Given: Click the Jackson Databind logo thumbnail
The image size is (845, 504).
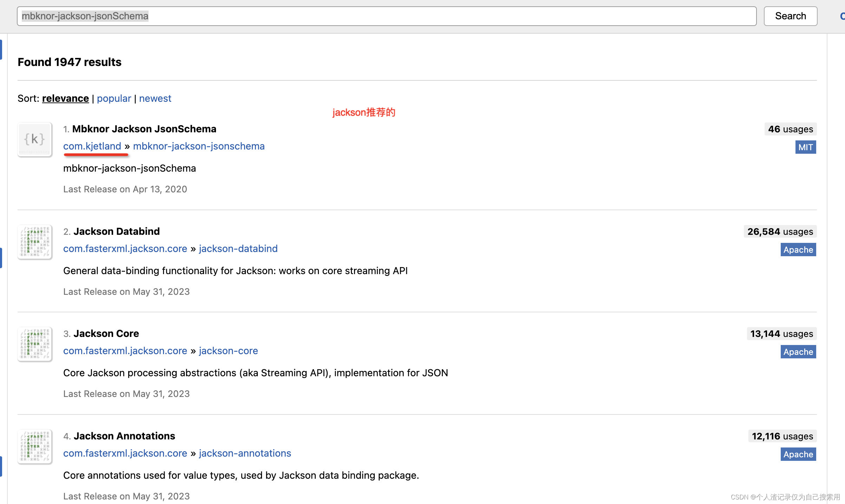Looking at the screenshot, I should click(34, 242).
